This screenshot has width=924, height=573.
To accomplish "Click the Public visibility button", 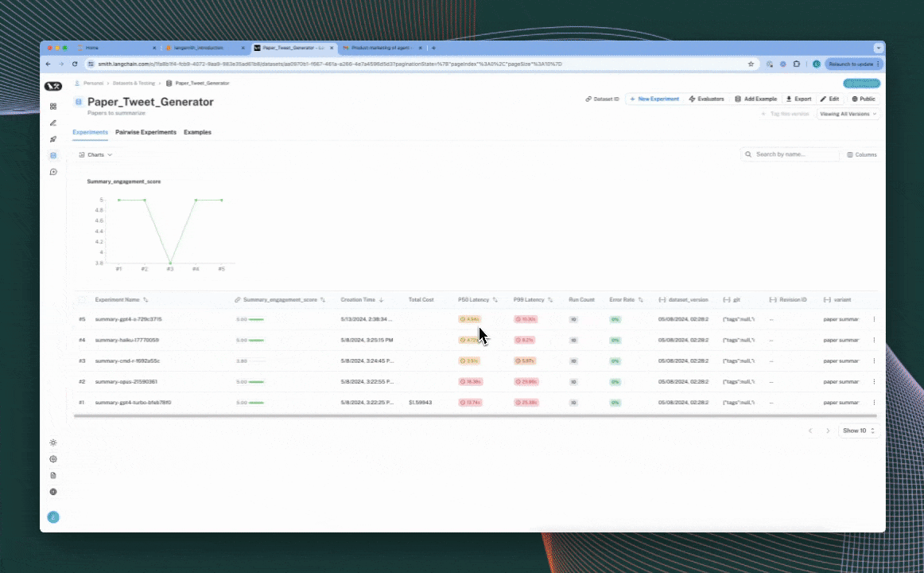I will (x=864, y=99).
